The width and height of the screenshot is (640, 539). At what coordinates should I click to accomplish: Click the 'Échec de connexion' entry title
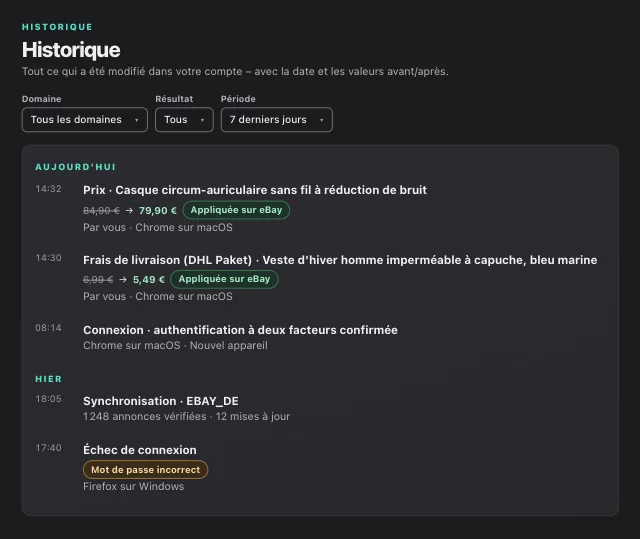click(140, 450)
